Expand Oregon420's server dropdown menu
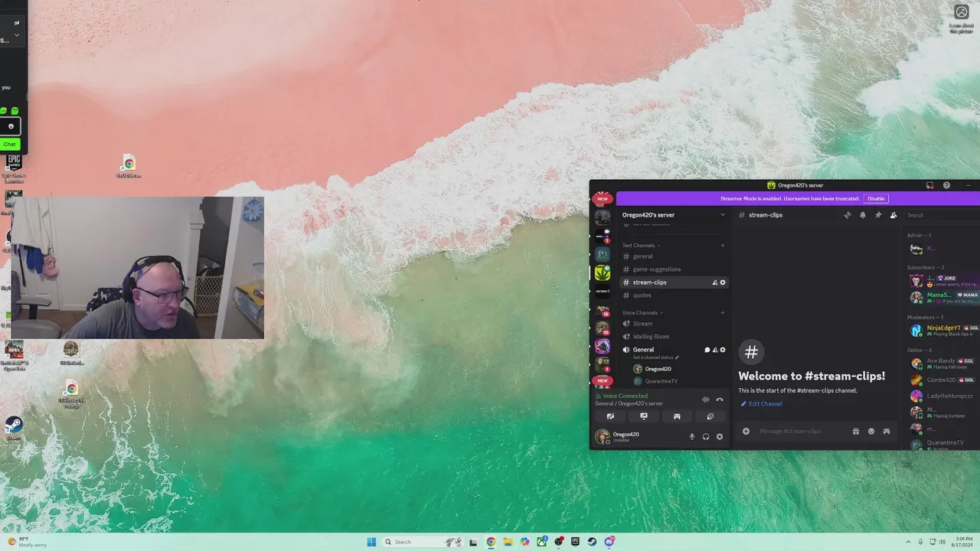This screenshot has width=980, height=551. click(722, 215)
